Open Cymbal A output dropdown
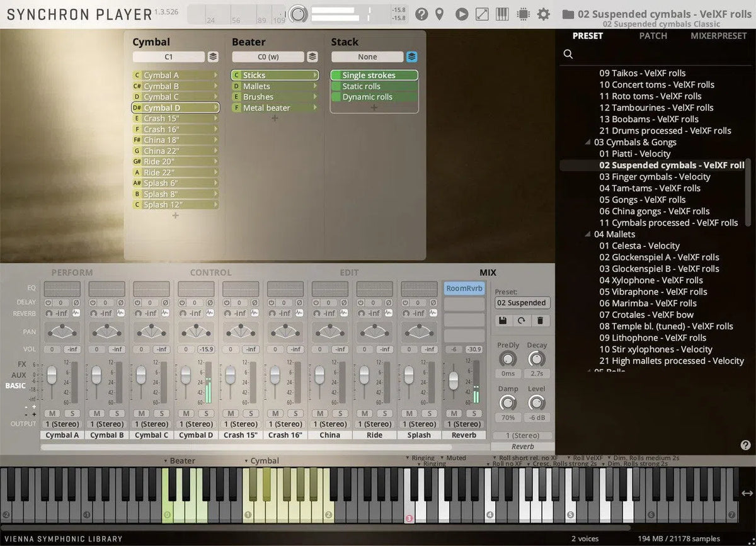The height and width of the screenshot is (546, 756). (62, 424)
